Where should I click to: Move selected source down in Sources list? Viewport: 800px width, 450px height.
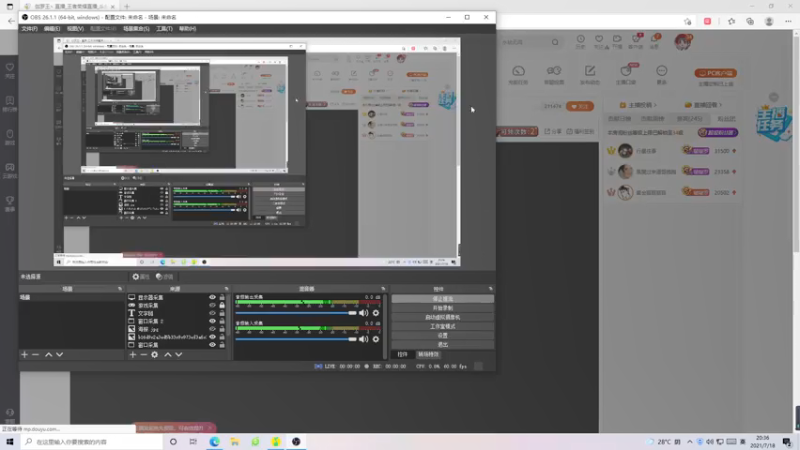coord(179,355)
